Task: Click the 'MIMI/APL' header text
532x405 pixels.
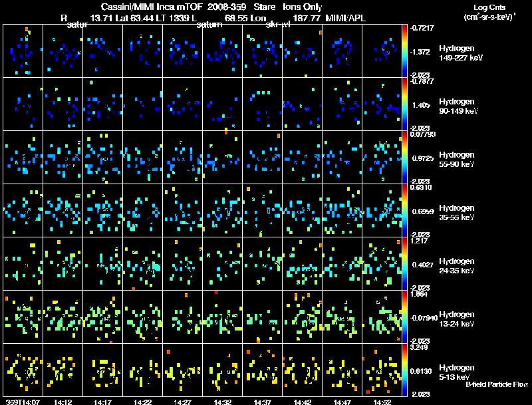Action: [345, 18]
